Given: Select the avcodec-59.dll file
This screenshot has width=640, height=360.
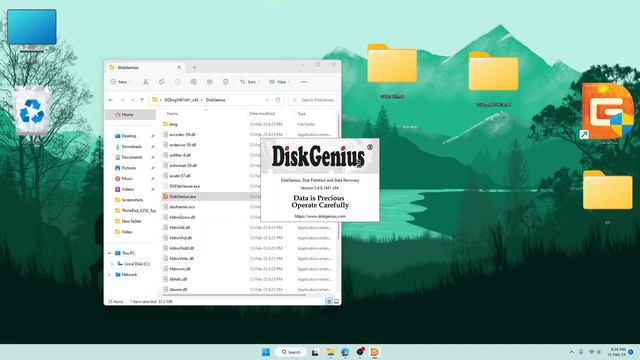Looking at the screenshot, I should (x=182, y=134).
